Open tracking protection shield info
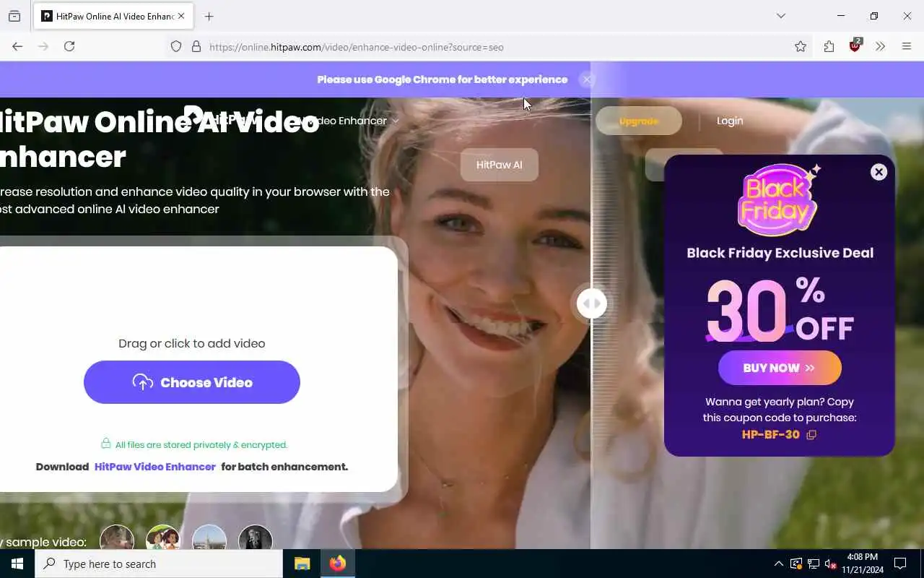The width and height of the screenshot is (924, 578). pos(176,46)
